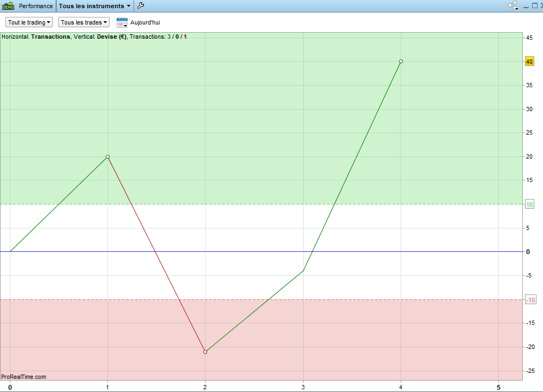Click the 'Transactions' horizontal axis label
Screen dimensions: 543x392
(51, 37)
